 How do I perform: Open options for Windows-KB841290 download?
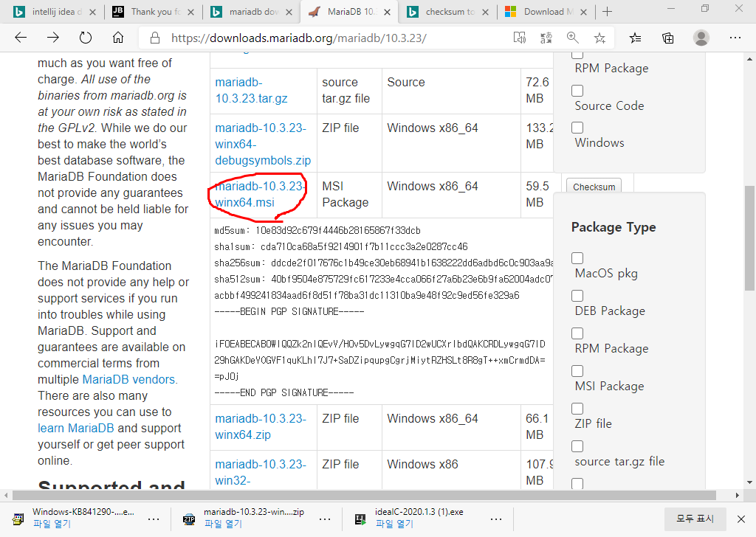tap(154, 519)
